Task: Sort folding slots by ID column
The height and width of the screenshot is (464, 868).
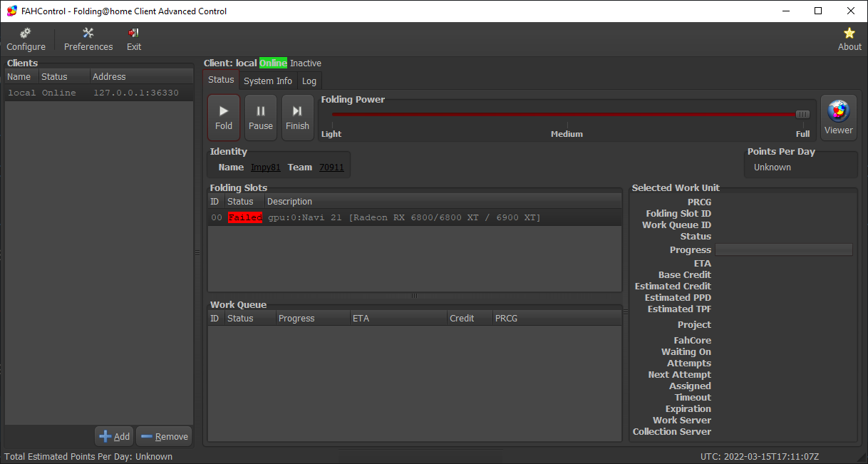Action: pos(216,202)
